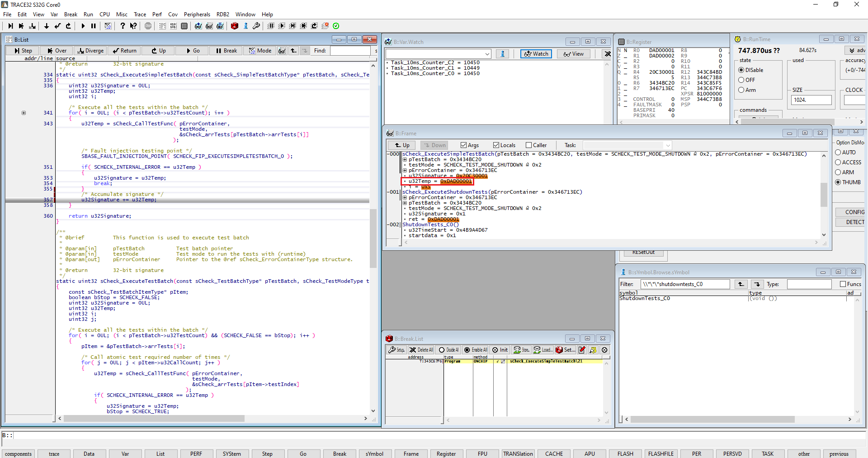The width and height of the screenshot is (868, 458).
Task: Click the binary 010 101 dump icon
Action: [173, 26]
